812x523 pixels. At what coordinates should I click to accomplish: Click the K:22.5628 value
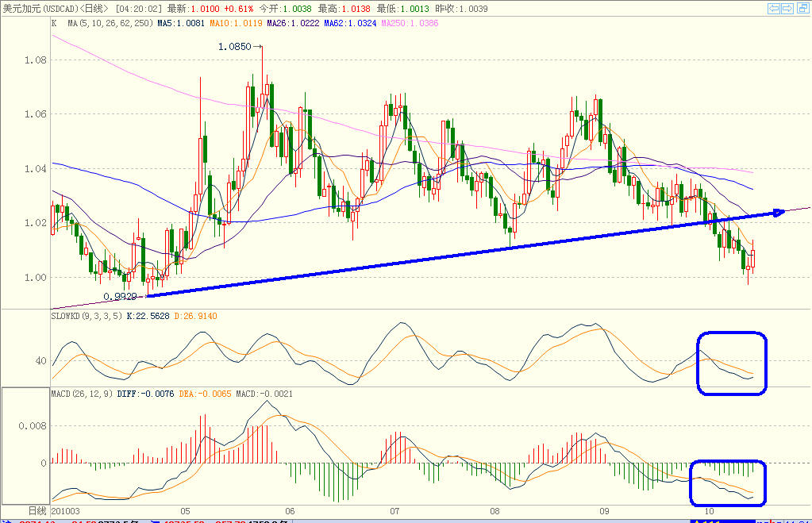pyautogui.click(x=148, y=316)
